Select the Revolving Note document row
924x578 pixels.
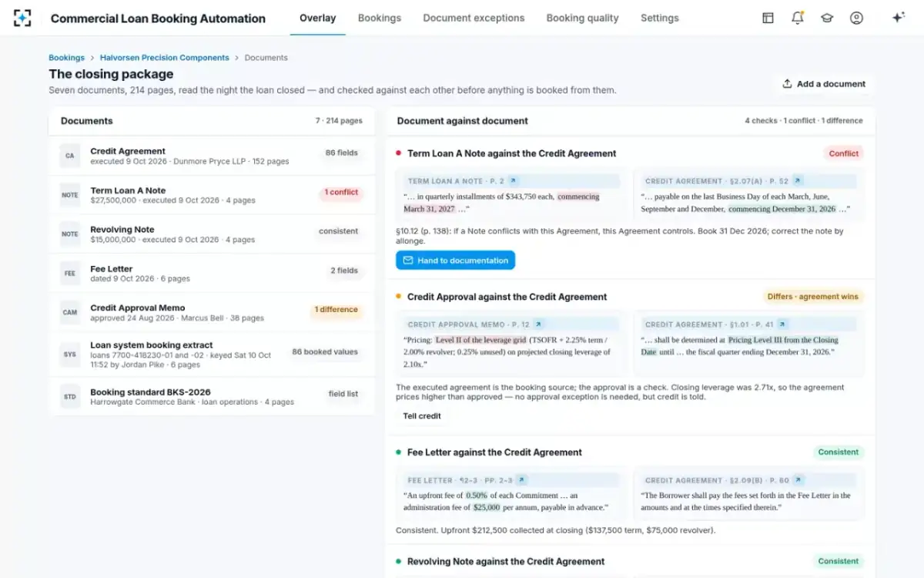point(212,234)
